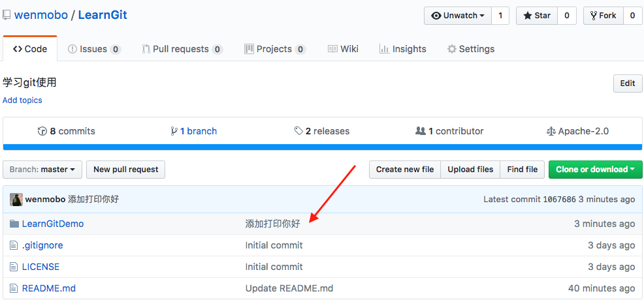This screenshot has height=300, width=644.
Task: Open the Pull requests tab
Action: click(x=182, y=49)
